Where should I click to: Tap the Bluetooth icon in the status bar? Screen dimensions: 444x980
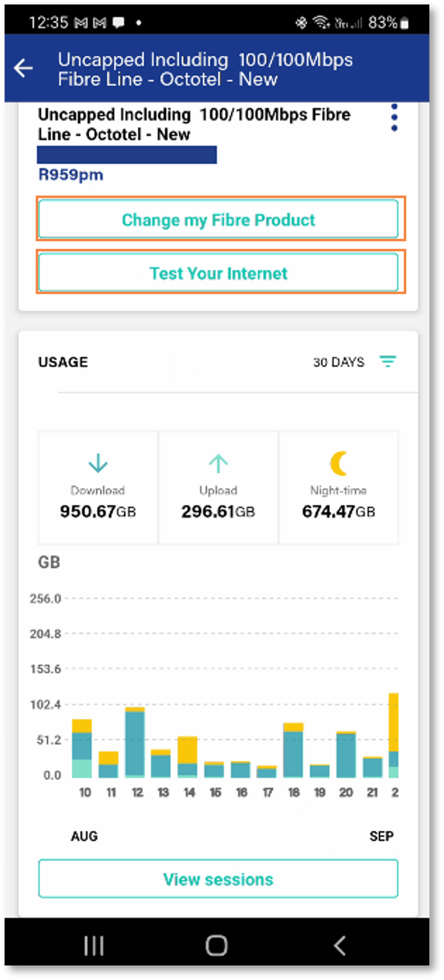tap(300, 21)
